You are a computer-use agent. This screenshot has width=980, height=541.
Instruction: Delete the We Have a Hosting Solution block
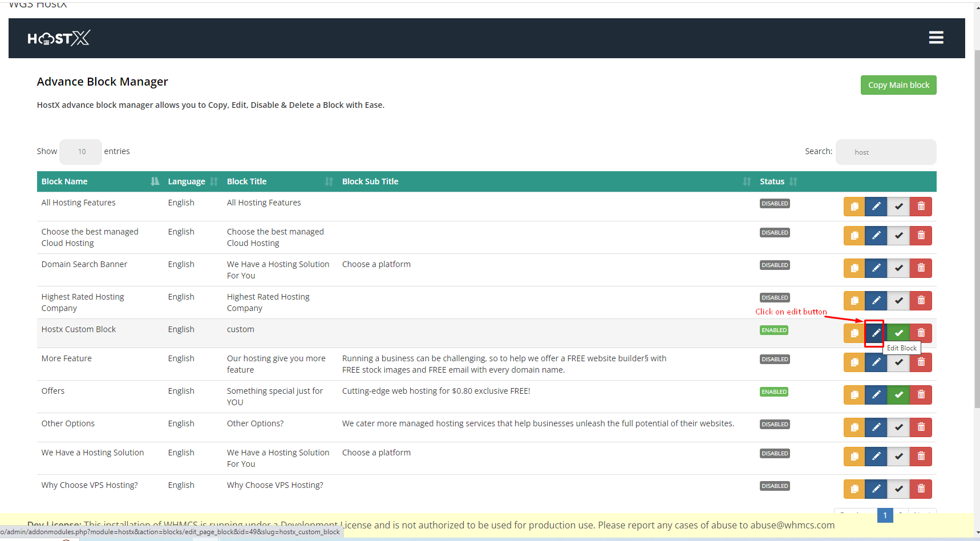tap(921, 457)
